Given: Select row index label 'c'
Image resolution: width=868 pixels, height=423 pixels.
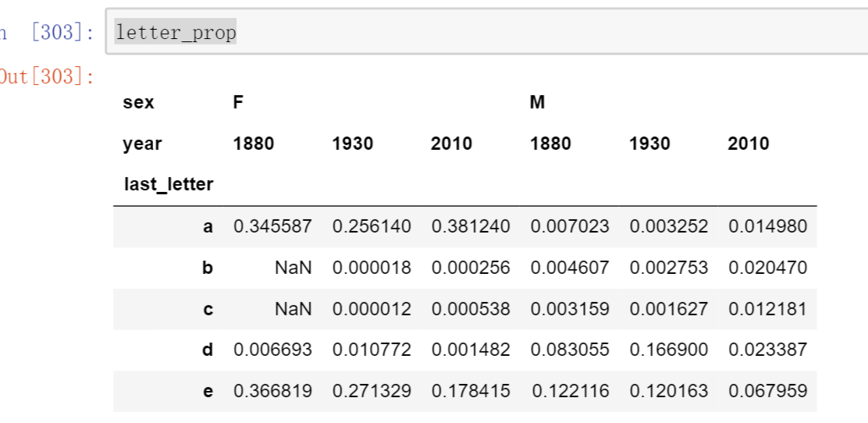Looking at the screenshot, I should [208, 309].
